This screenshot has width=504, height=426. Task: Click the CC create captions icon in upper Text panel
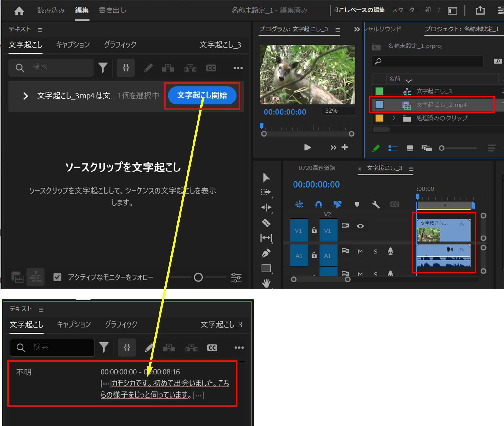pos(211,68)
